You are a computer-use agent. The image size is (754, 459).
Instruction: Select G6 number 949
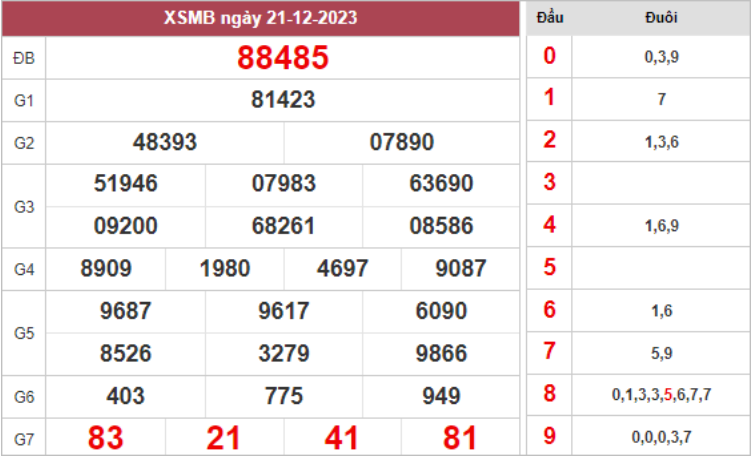click(441, 396)
